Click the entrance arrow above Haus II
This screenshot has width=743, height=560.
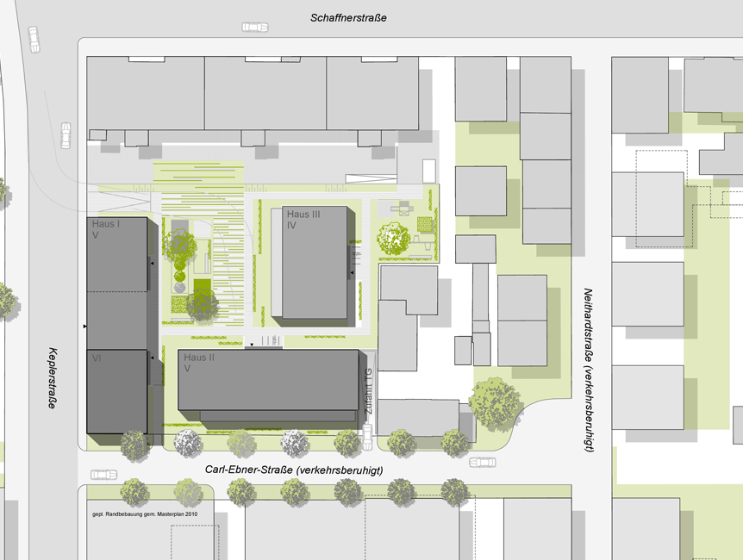click(251, 345)
